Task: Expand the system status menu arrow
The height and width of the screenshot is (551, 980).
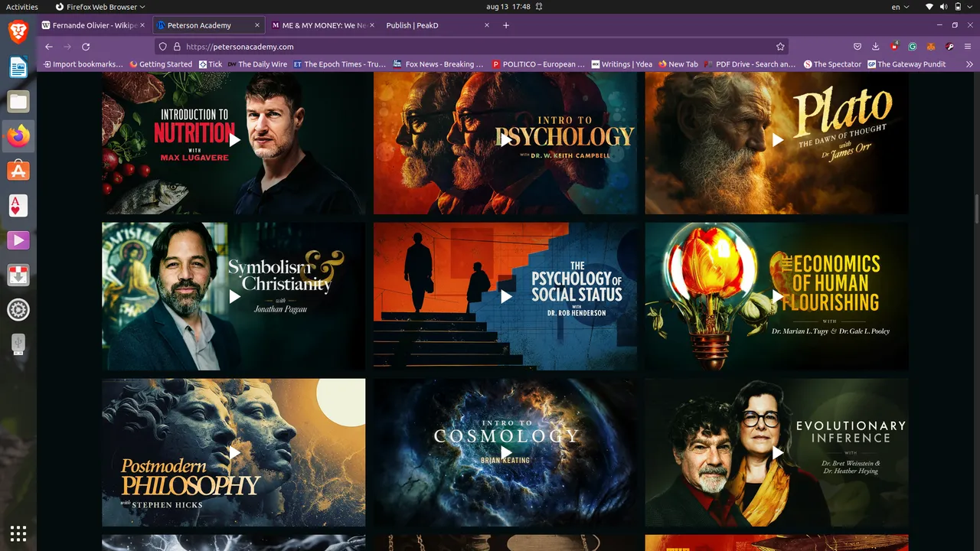Action: click(969, 7)
